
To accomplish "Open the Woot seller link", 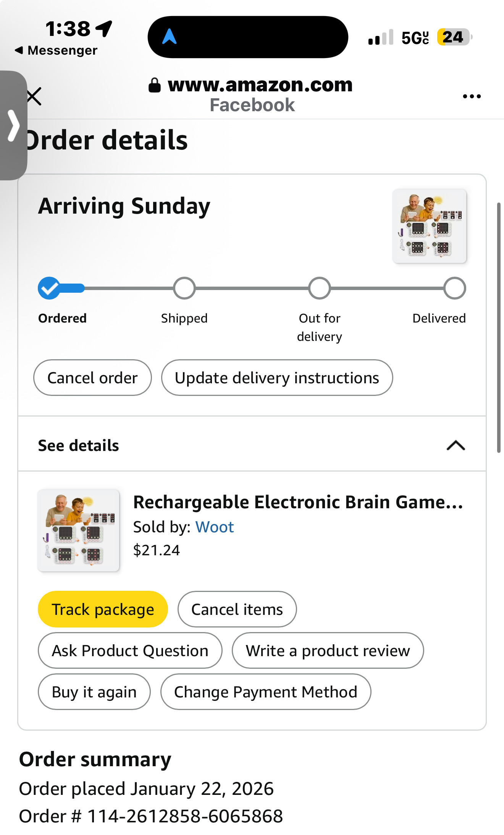I will 214,527.
